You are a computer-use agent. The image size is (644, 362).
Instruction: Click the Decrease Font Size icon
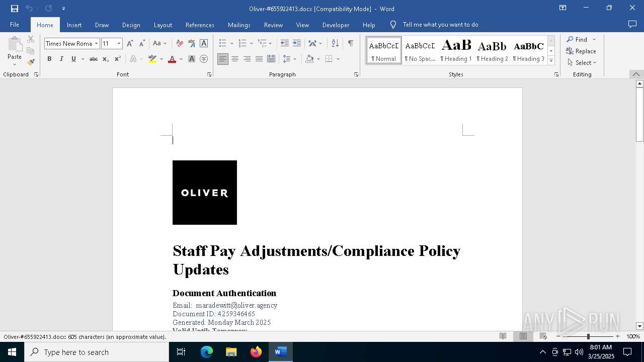coord(142,44)
